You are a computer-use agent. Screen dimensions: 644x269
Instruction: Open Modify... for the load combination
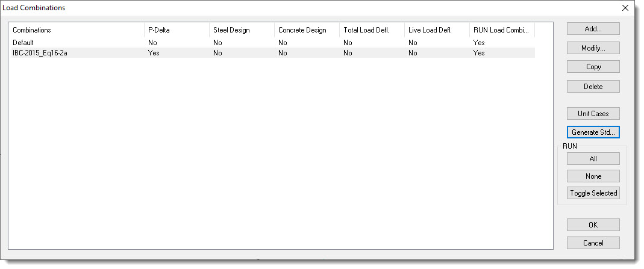pos(593,48)
